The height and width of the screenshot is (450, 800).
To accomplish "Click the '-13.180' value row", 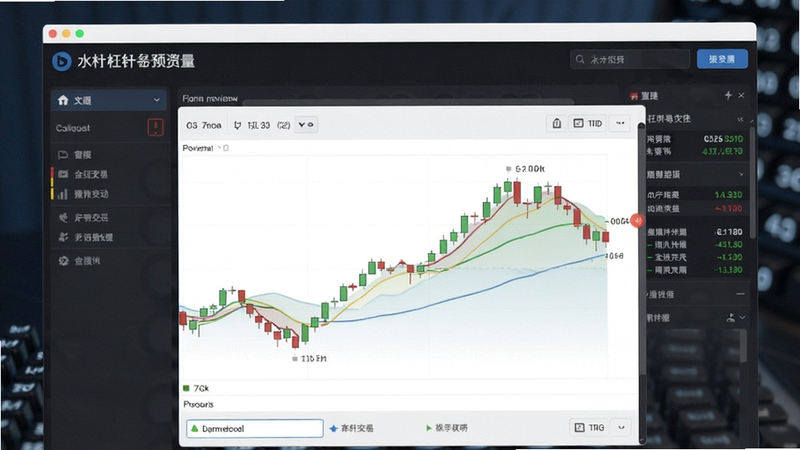I will point(696,270).
